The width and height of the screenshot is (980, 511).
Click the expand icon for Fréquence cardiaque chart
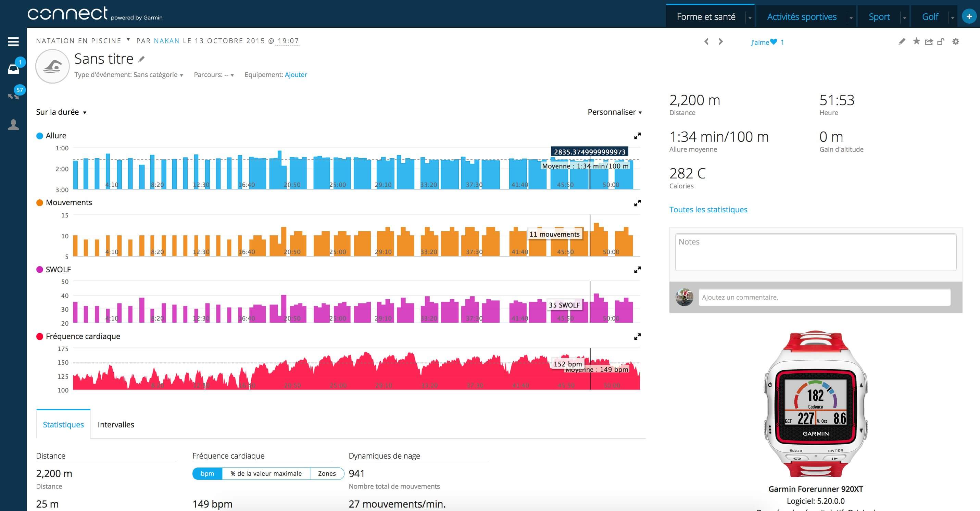(637, 336)
